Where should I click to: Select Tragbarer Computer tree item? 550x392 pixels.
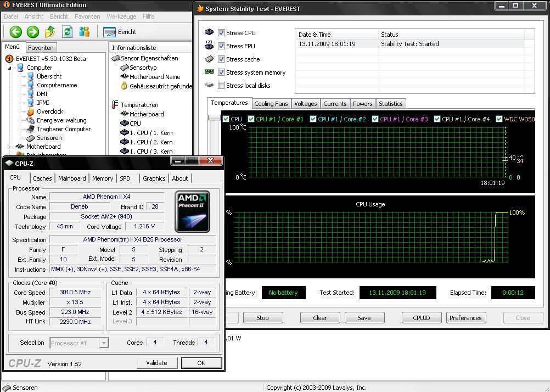coord(64,129)
